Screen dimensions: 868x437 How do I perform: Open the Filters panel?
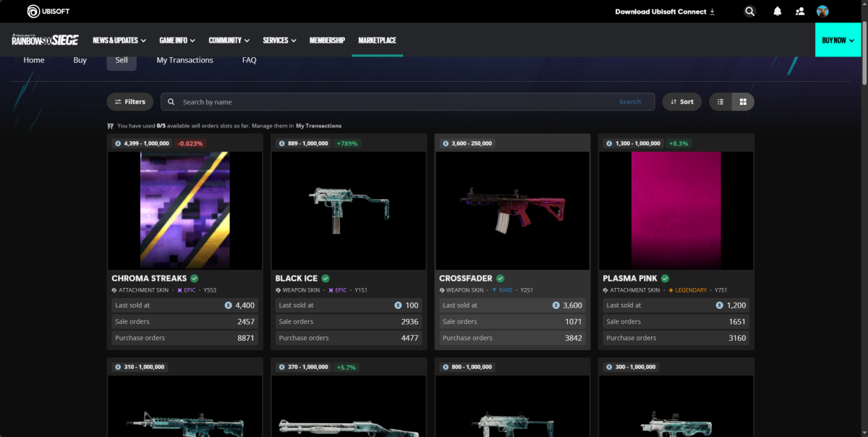tap(130, 102)
